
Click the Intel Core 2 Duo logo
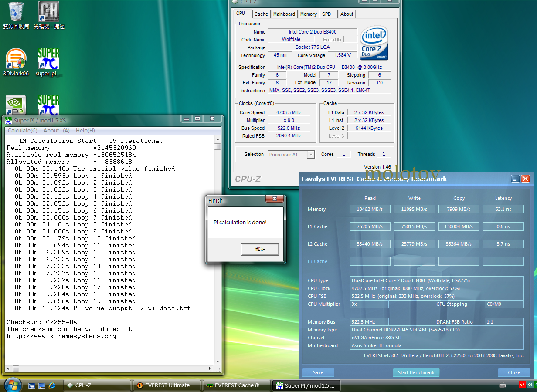(x=374, y=44)
